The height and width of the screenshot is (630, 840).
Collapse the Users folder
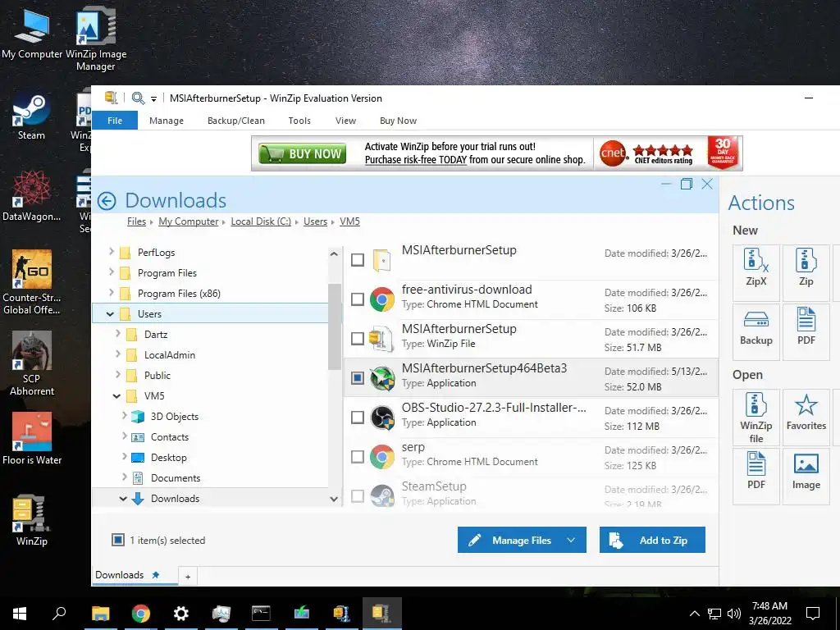[x=111, y=314]
